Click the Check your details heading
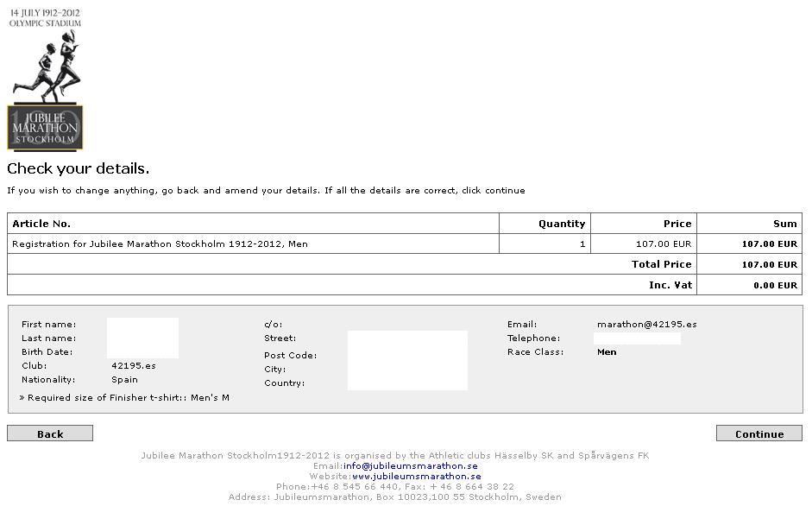The height and width of the screenshot is (506, 812). [79, 168]
